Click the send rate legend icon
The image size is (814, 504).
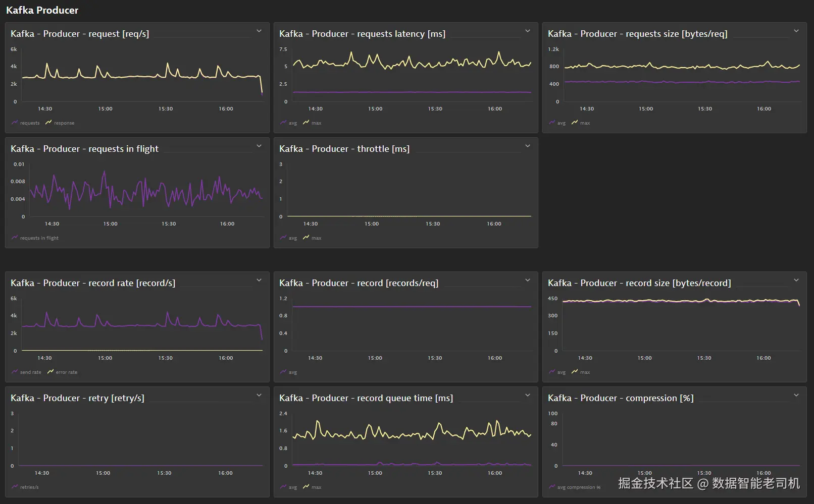pos(15,372)
